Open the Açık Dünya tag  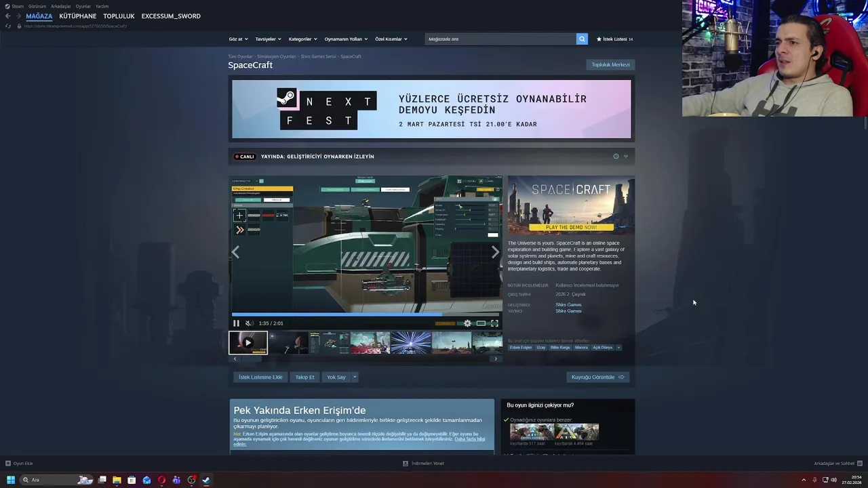pos(602,347)
